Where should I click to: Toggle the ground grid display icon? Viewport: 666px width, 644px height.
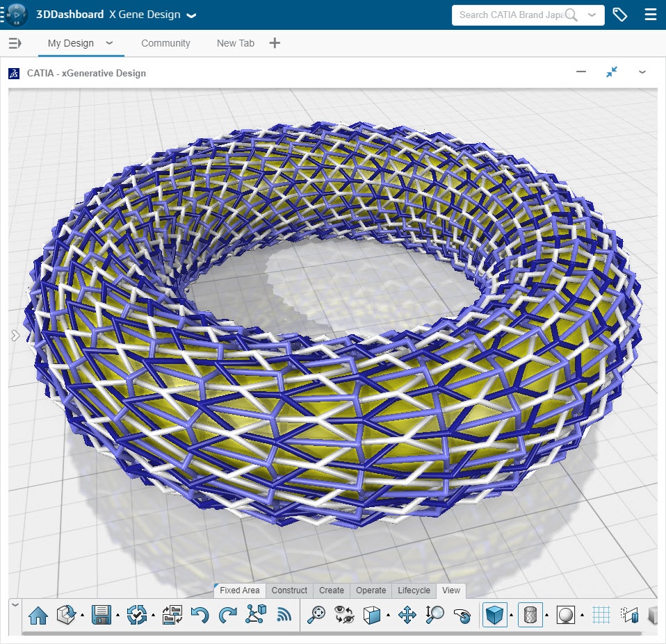(601, 615)
